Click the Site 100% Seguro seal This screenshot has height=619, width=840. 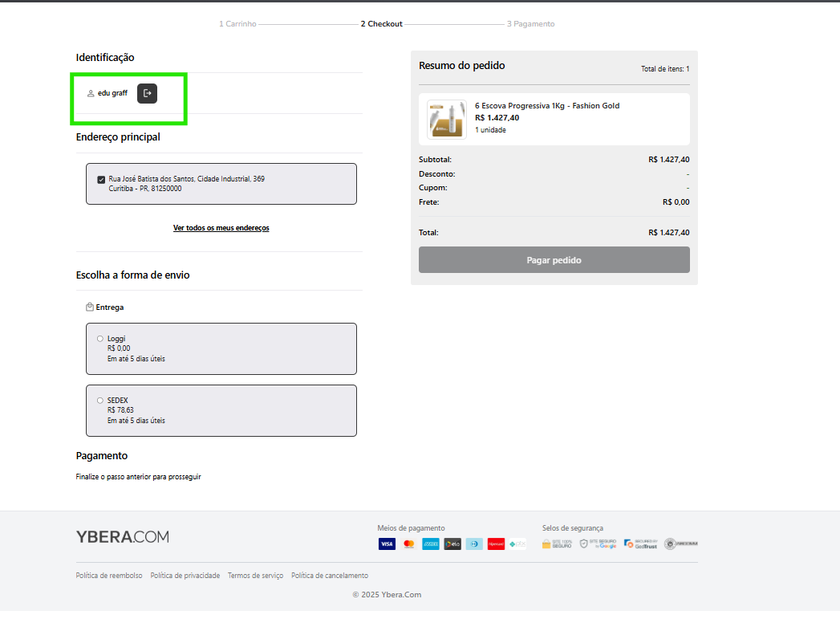tap(557, 544)
